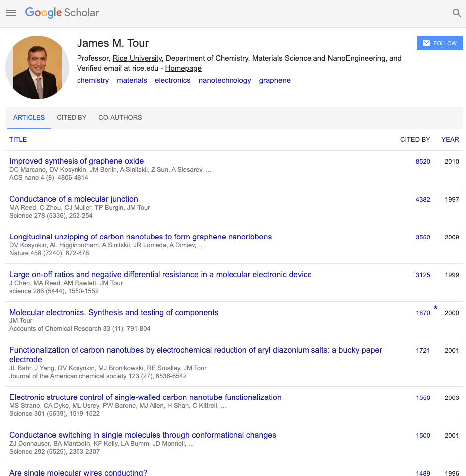466x476 pixels.
Task: Open James M. Tour's profile photo
Action: point(37,68)
